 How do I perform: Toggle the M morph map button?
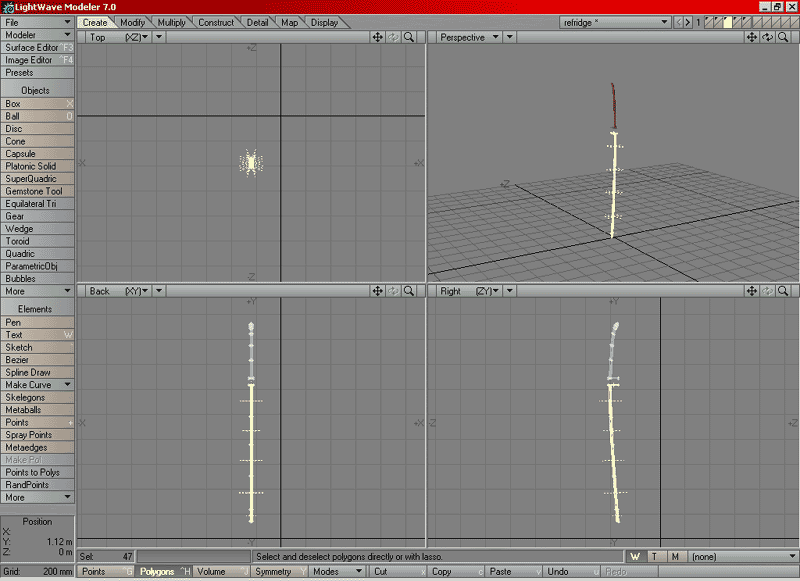click(x=675, y=557)
